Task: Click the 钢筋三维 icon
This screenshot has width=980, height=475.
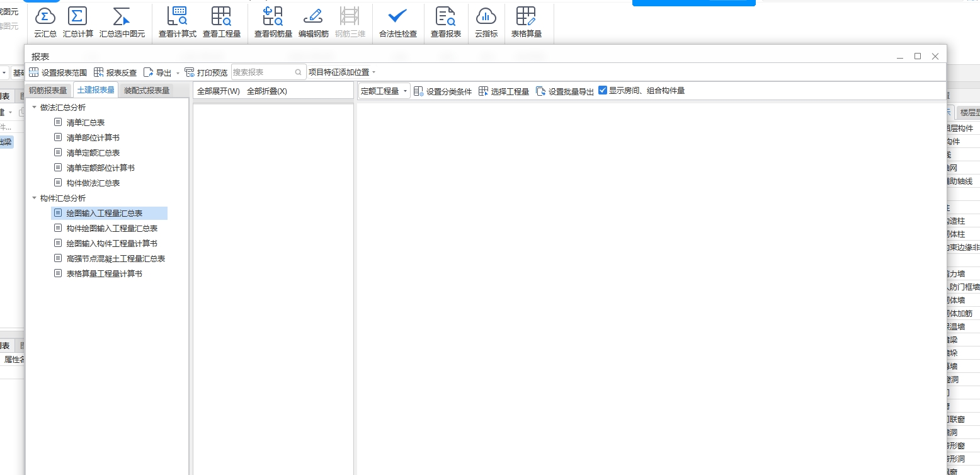Action: click(x=350, y=16)
